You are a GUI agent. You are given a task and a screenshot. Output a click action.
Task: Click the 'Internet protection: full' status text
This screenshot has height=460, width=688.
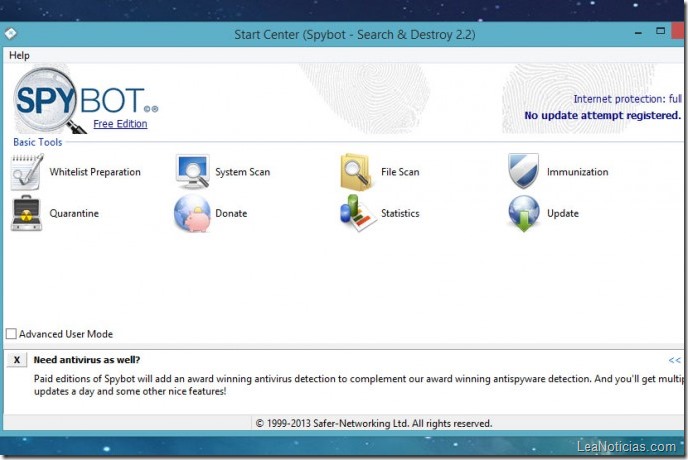click(627, 99)
